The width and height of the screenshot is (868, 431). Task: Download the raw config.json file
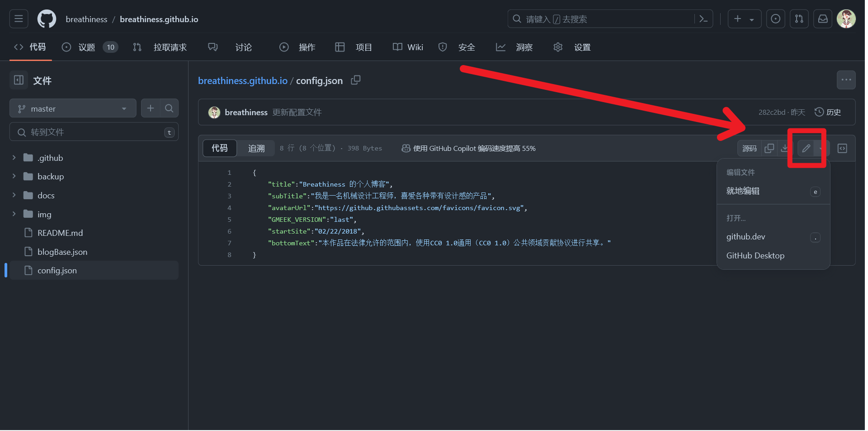[785, 148]
